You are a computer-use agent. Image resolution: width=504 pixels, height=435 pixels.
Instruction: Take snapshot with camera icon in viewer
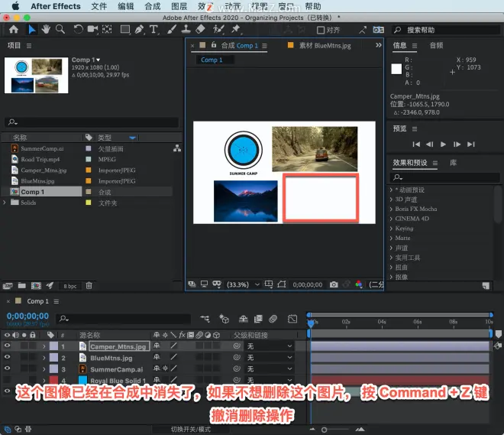[334, 284]
